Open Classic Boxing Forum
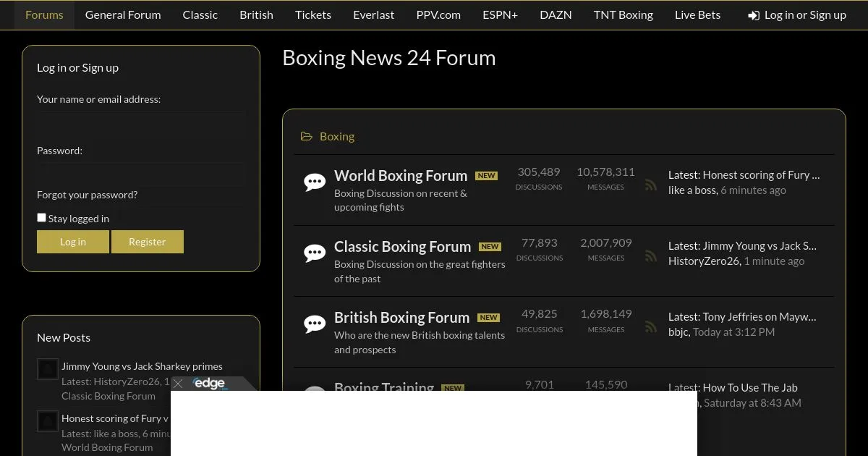The height and width of the screenshot is (456, 868). [x=402, y=247]
